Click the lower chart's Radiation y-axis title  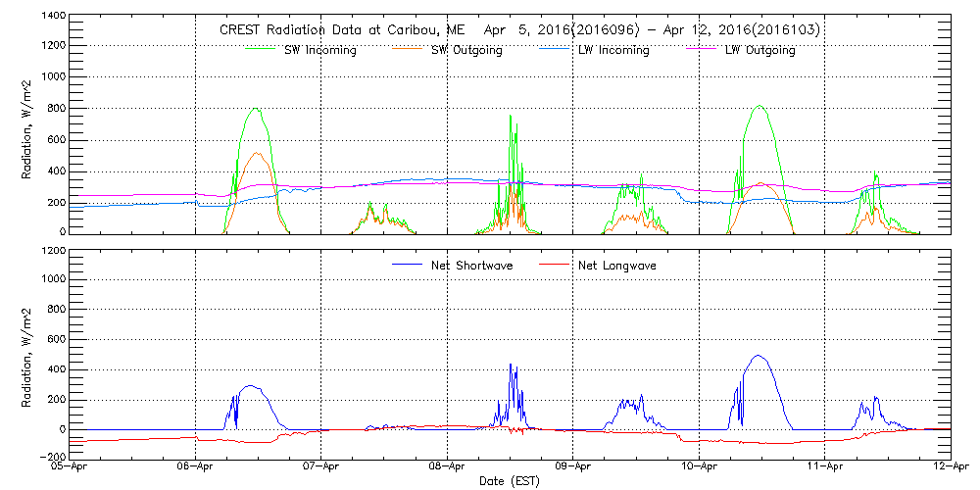27,353
